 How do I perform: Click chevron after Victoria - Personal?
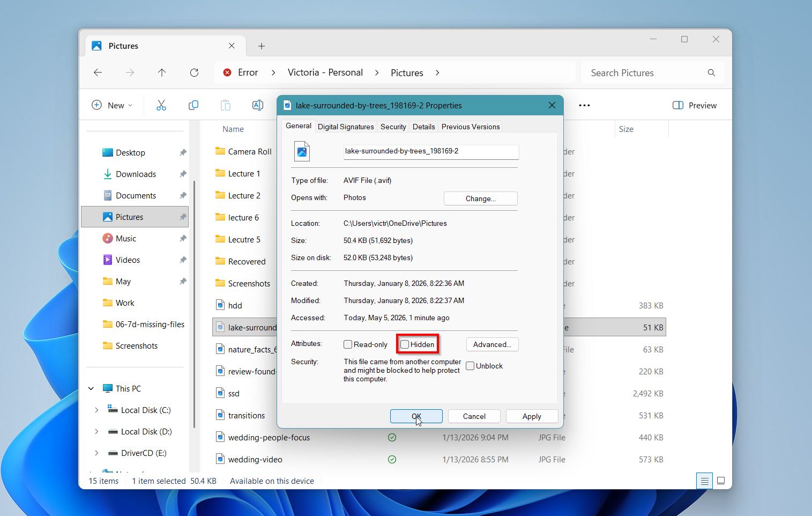(377, 72)
